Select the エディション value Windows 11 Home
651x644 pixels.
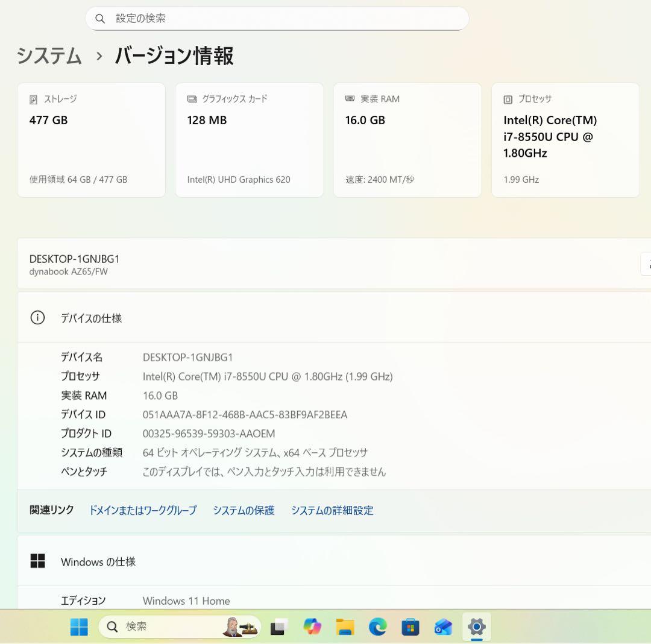coord(186,601)
